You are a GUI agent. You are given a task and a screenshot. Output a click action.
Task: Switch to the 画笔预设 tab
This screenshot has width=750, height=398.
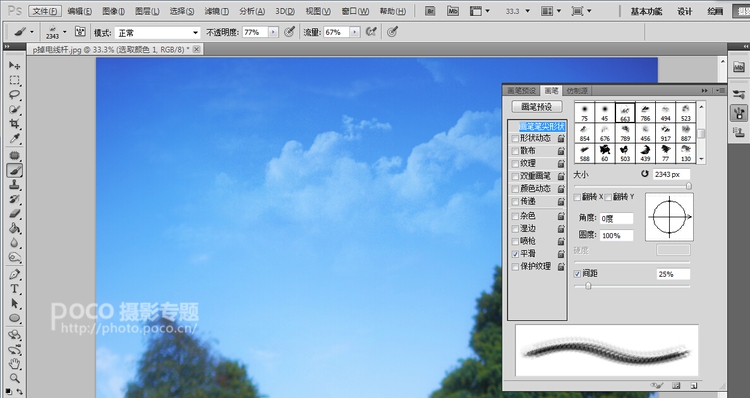(x=522, y=90)
